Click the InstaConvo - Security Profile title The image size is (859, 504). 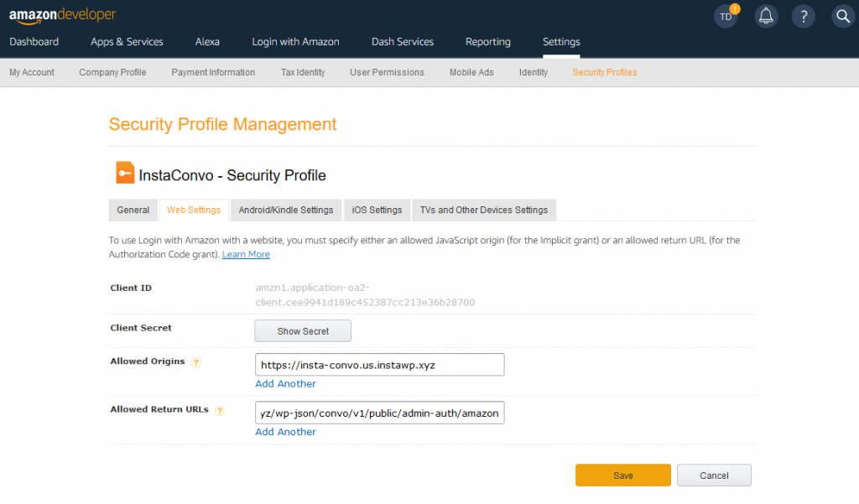coord(232,175)
